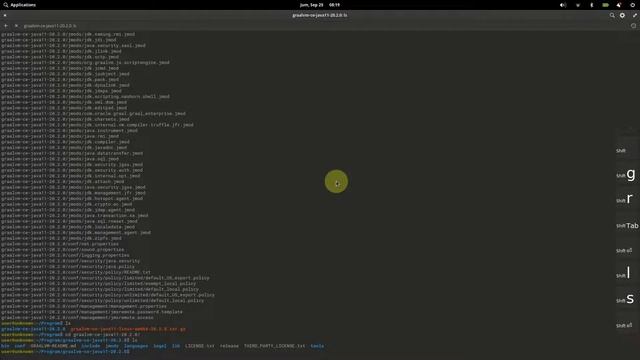Open the notifications indicator
Viewport: 640px width, 360px height.
pyautogui.click(x=619, y=5)
